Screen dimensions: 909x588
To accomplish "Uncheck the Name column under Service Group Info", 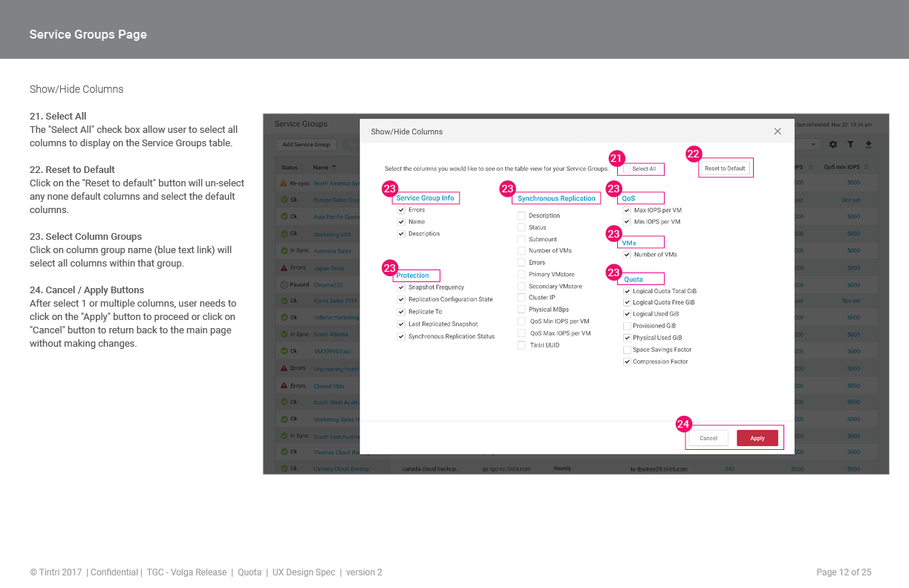I will point(401,221).
